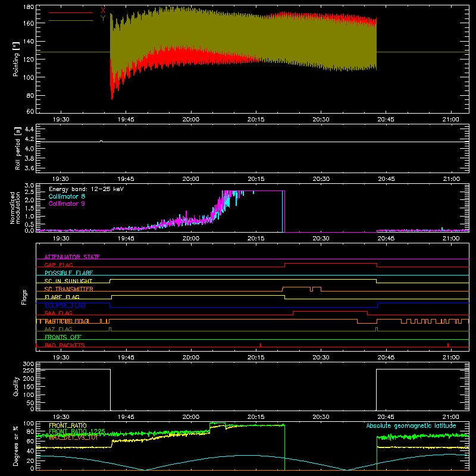The width and height of the screenshot is (476, 476).
Task: Click the Degrees or % axis label
Action: click(x=16, y=446)
